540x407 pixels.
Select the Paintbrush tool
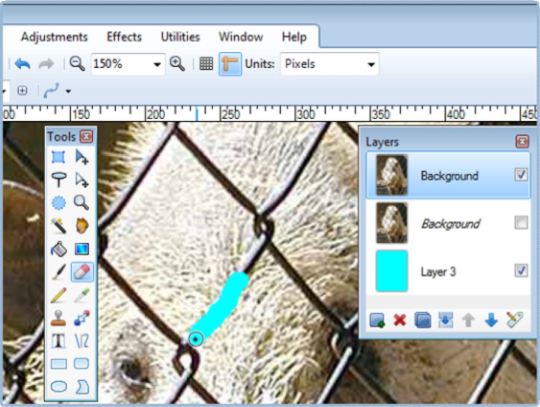tap(59, 272)
